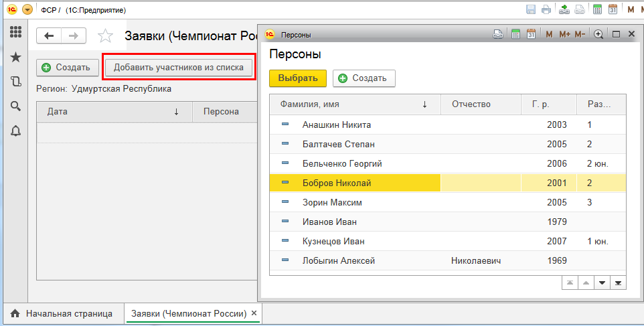Open notifications bell in sidebar
This screenshot has width=644, height=326.
15,131
